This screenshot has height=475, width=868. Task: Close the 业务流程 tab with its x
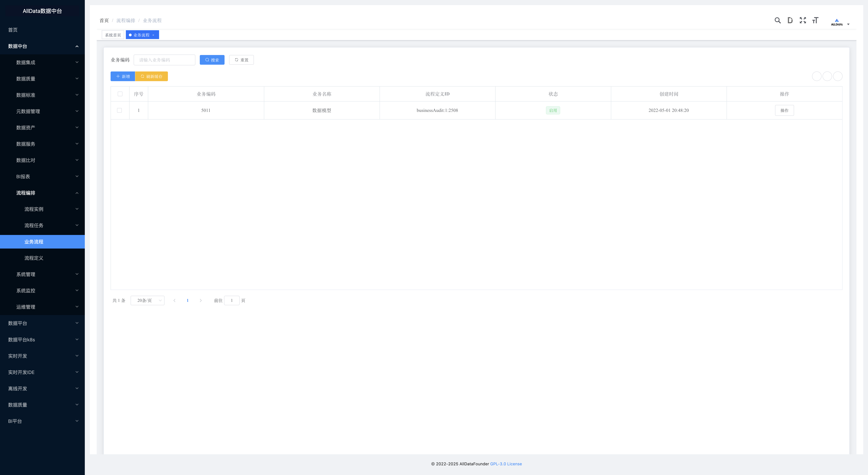coord(153,35)
